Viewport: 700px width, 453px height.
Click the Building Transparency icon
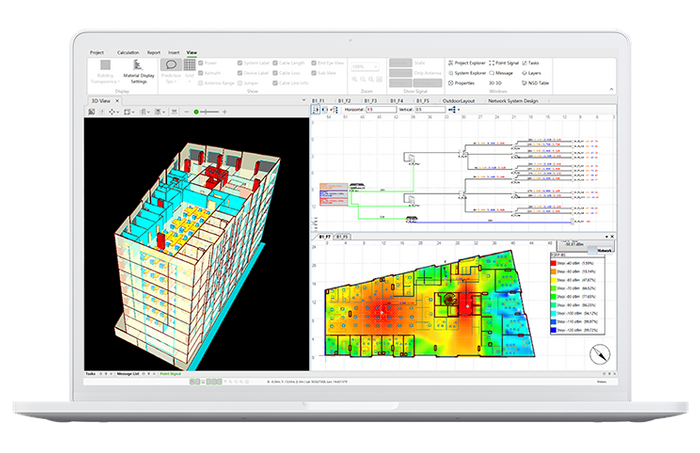105,66
